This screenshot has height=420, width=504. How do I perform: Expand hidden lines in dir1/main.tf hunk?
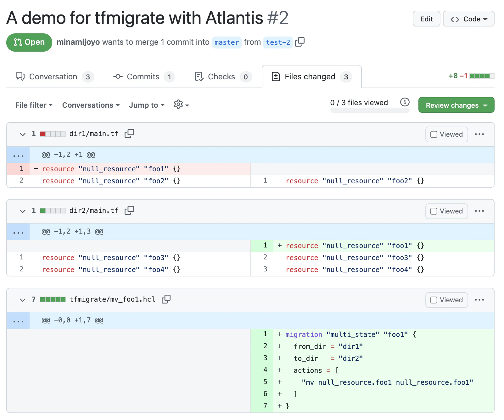18,155
